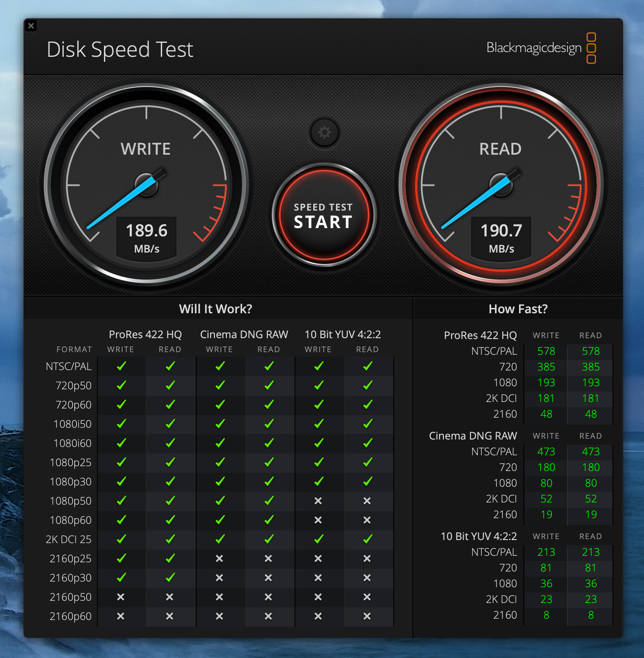Click 10 Bit YUV read checkmark for 2K DCI 25
The image size is (644, 658).
click(367, 539)
